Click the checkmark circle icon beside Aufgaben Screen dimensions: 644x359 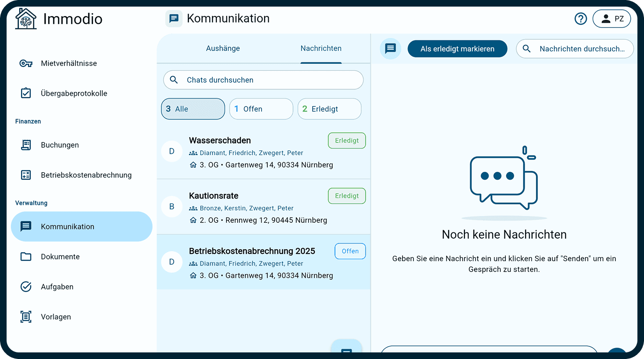click(26, 286)
